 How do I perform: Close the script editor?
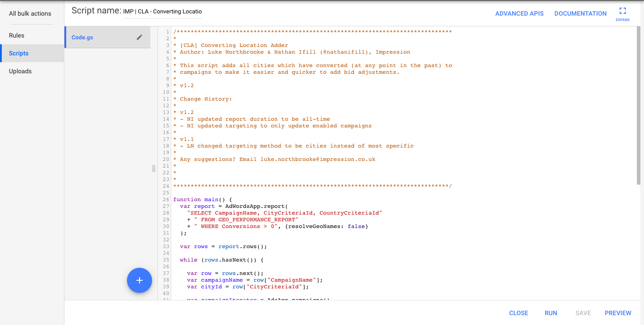click(518, 313)
